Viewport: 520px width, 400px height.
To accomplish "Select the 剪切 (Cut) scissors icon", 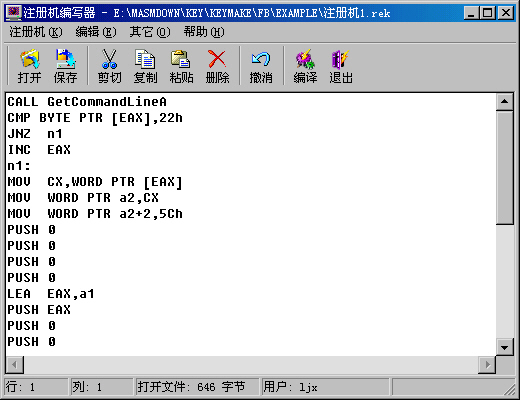I will tap(109, 66).
